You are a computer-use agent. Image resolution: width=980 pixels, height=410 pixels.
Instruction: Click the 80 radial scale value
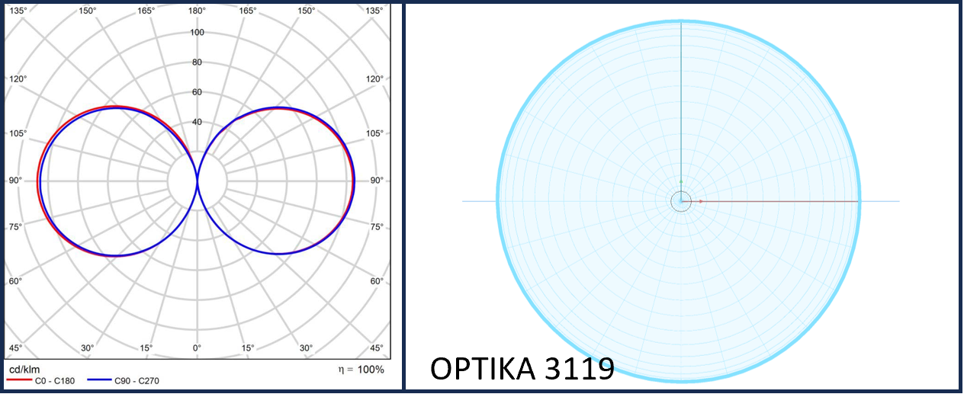pyautogui.click(x=197, y=62)
